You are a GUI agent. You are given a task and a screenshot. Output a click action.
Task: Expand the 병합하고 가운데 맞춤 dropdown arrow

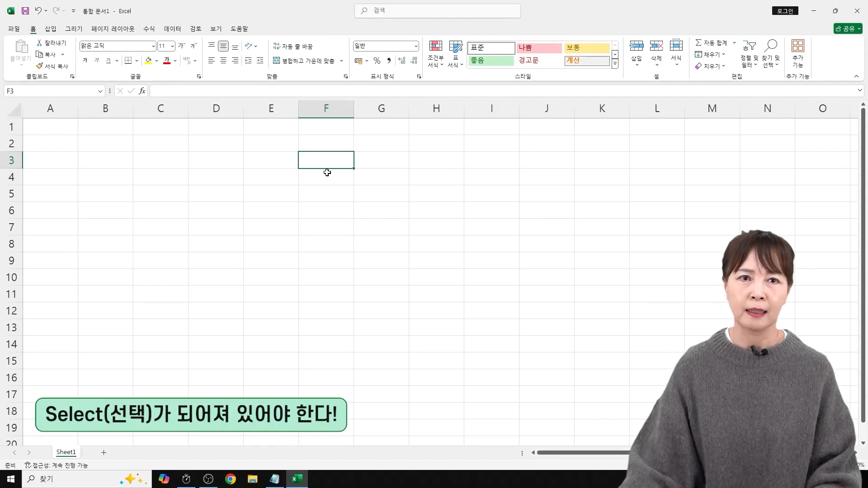(x=342, y=61)
